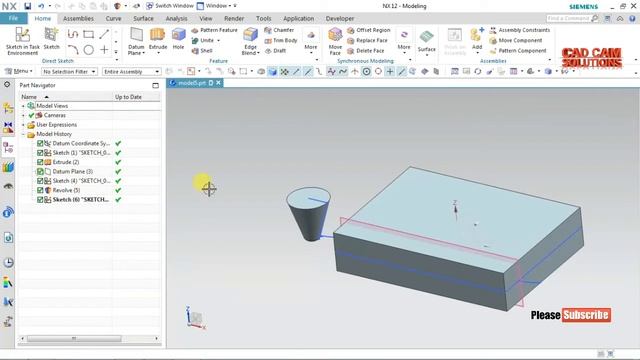640x360 pixels.
Task: Select the Point sketch tool
Action: point(104,50)
